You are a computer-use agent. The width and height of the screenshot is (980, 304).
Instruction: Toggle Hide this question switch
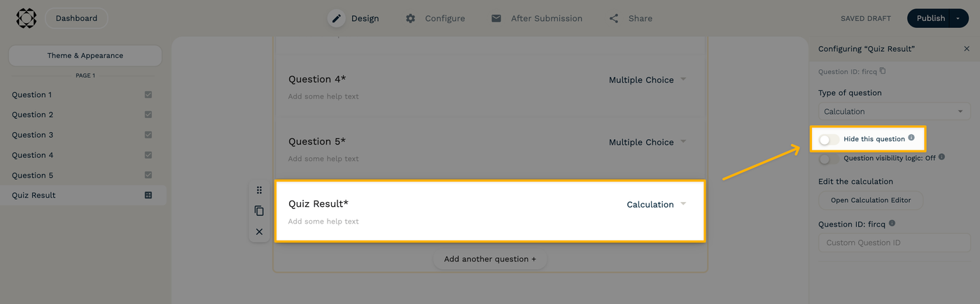pos(829,139)
